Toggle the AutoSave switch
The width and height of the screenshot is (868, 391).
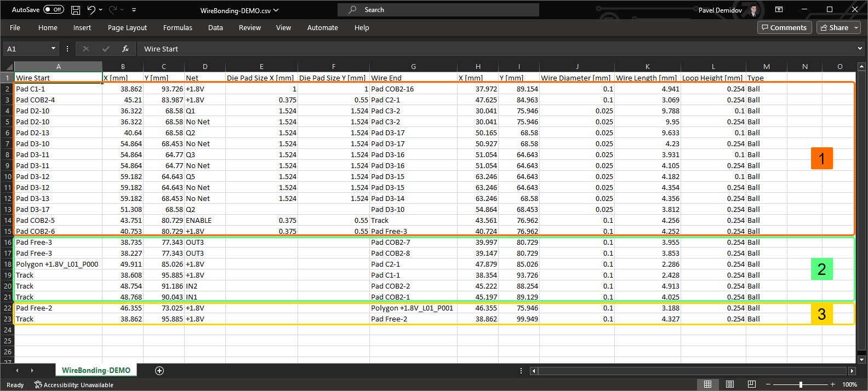(54, 10)
